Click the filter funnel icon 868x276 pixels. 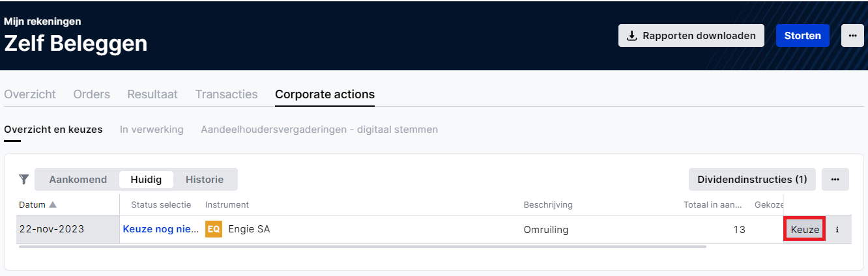[x=24, y=179]
